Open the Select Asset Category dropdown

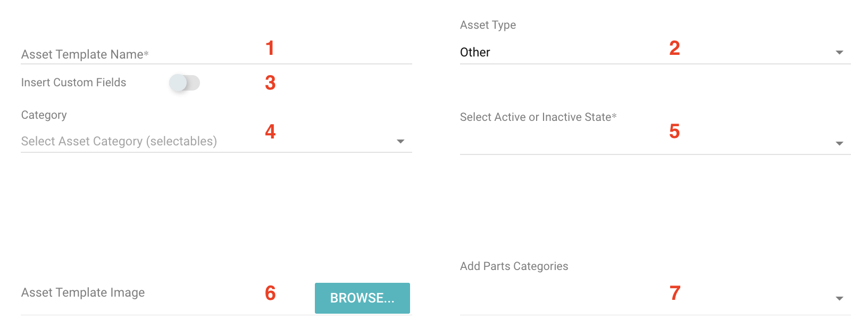pos(216,141)
